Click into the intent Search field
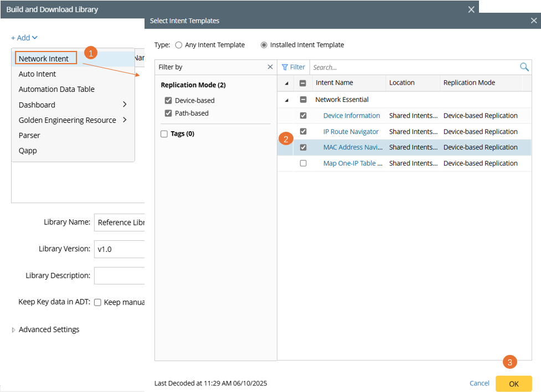This screenshot has height=392, width=541. (x=413, y=67)
